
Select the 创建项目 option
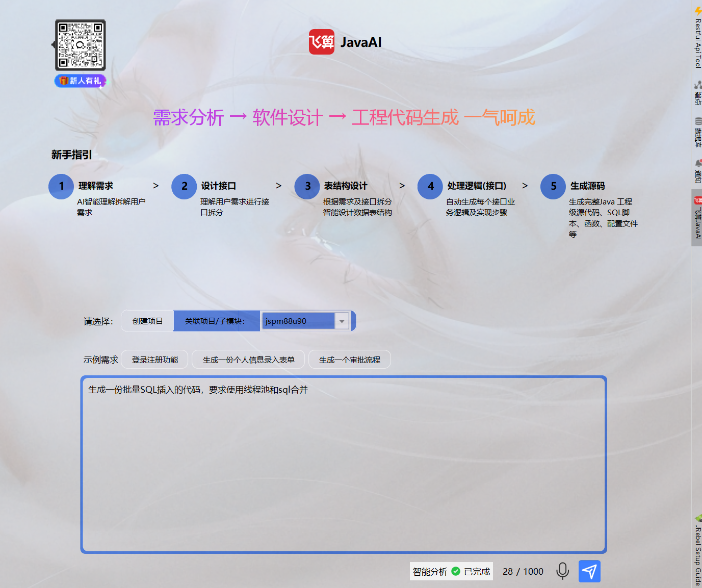pos(147,320)
